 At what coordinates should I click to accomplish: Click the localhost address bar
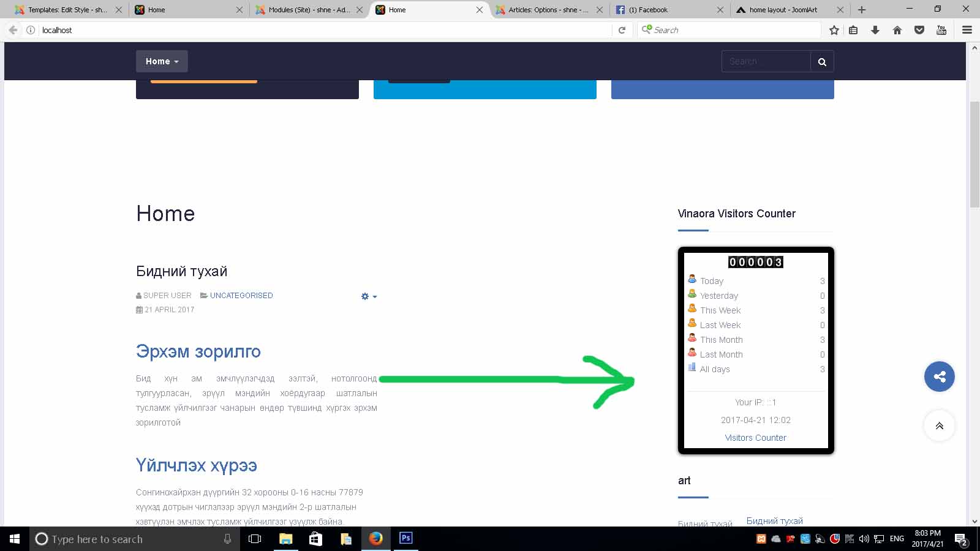[x=325, y=30]
